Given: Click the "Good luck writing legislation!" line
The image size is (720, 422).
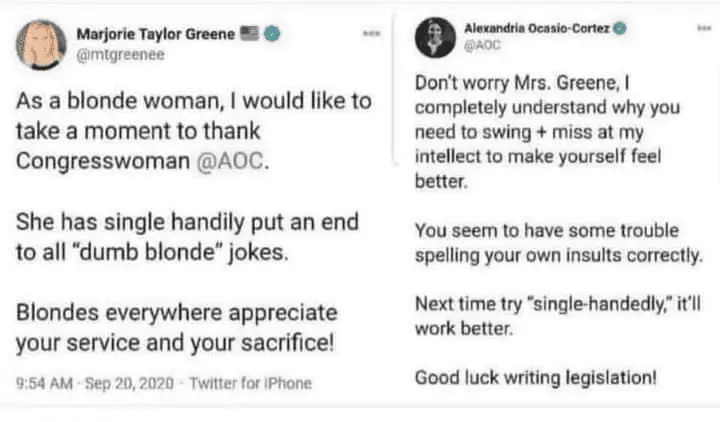Looking at the screenshot, I should point(535,377).
